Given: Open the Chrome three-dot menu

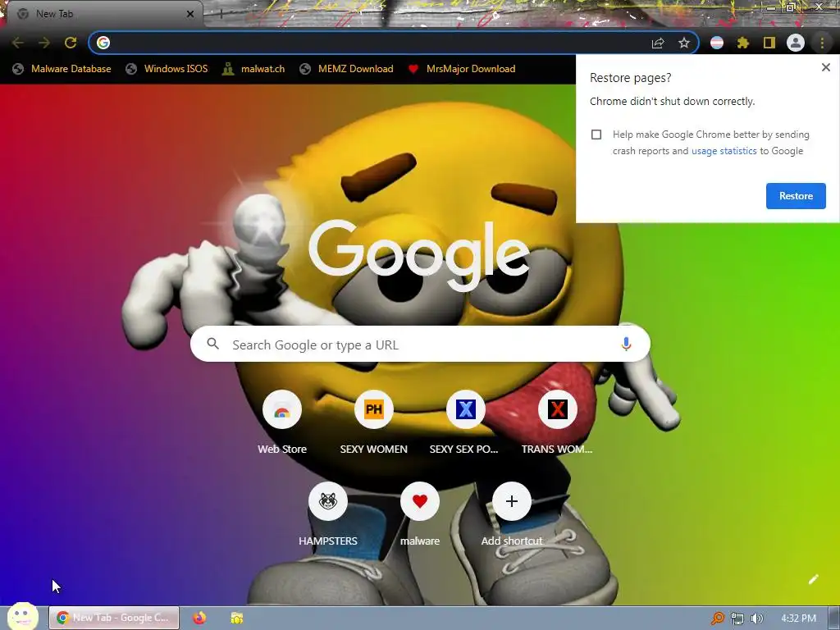Looking at the screenshot, I should (822, 43).
